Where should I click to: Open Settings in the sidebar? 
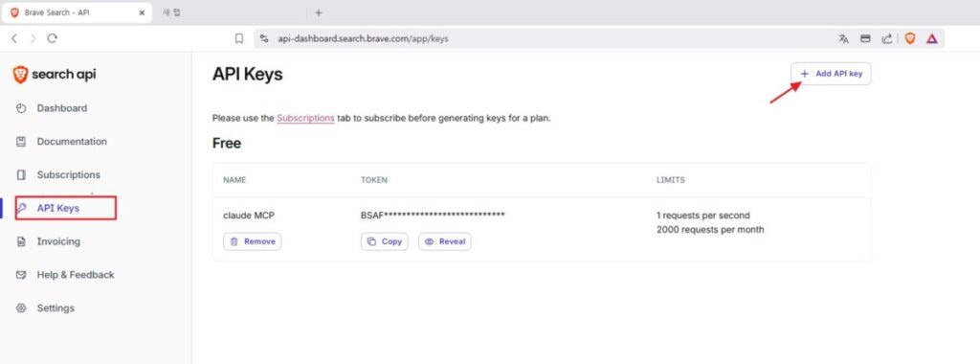click(56, 307)
